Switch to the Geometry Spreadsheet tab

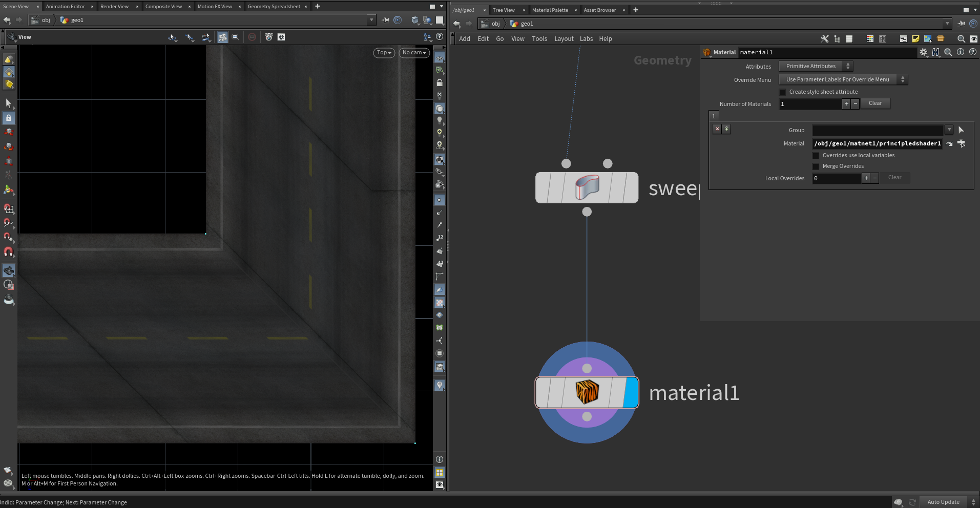pyautogui.click(x=274, y=7)
